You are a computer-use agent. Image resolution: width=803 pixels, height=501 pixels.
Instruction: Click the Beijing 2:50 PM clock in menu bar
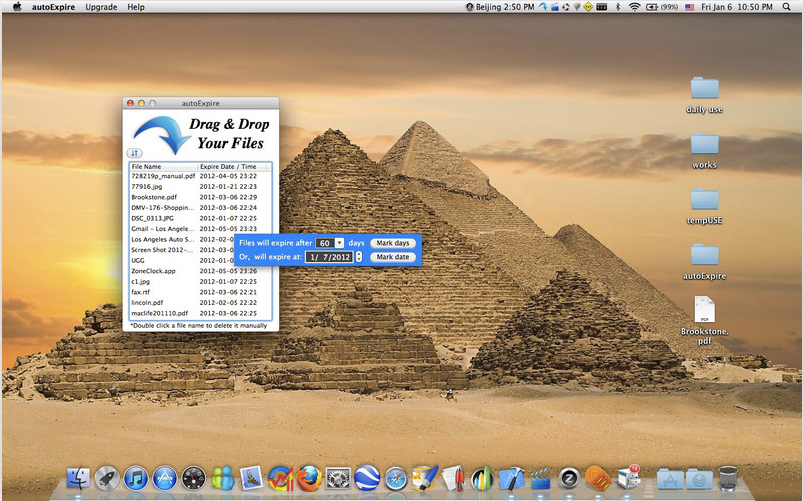500,7
